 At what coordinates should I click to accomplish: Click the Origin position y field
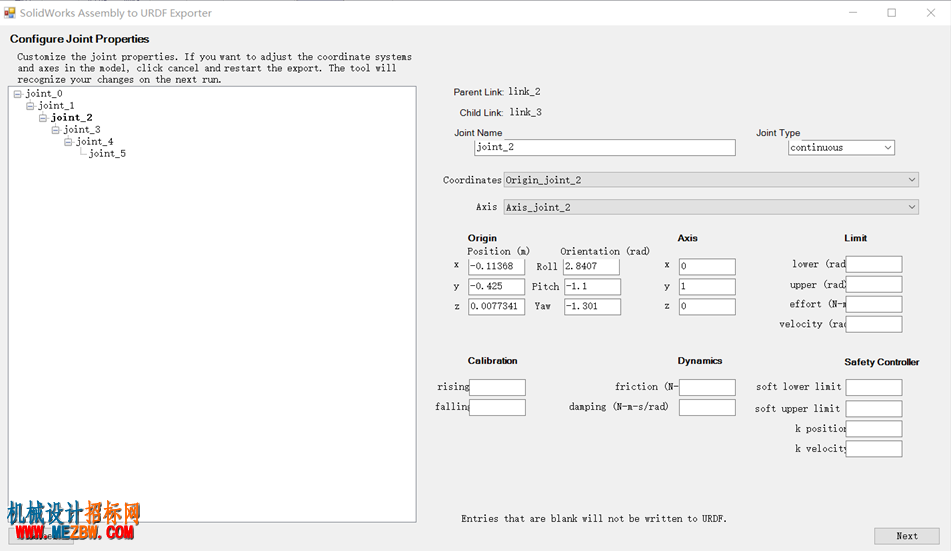pos(496,286)
